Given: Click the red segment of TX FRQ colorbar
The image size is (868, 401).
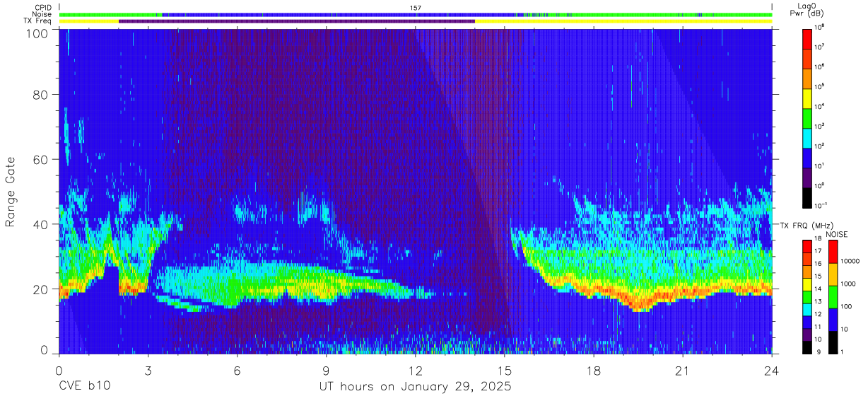Looking at the screenshot, I should (x=807, y=247).
